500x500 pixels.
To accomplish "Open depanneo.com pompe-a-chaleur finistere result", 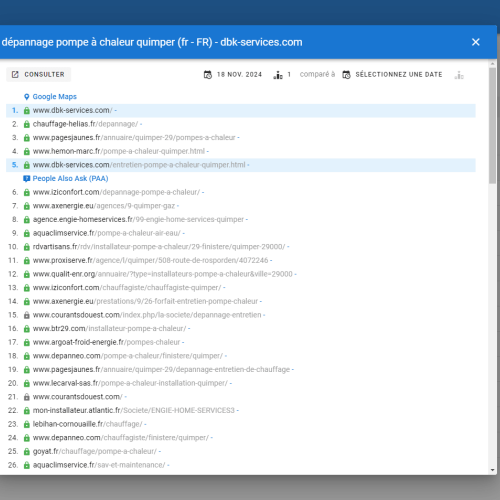I will coord(128,356).
